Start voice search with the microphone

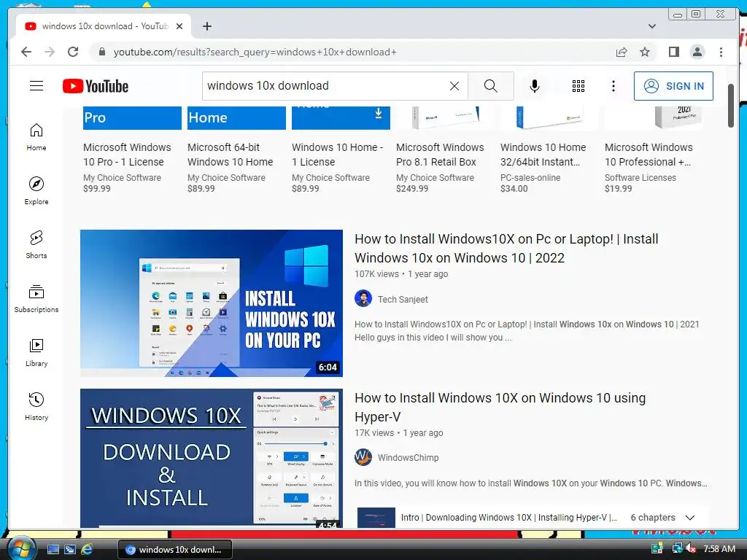pos(535,86)
